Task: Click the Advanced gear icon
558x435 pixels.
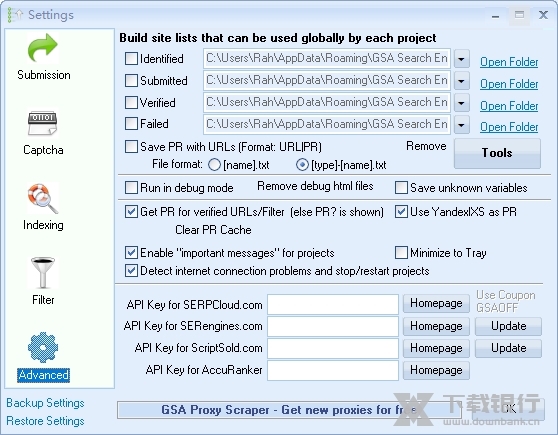Action: (43, 348)
